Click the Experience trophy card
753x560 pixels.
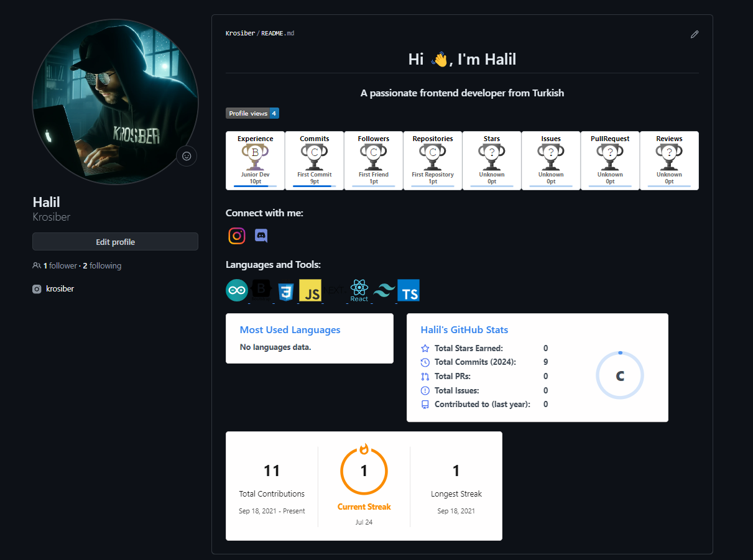[255, 160]
